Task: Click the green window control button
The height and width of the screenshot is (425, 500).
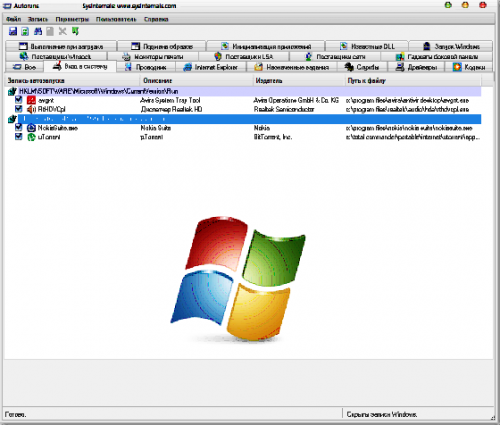Action: tap(448, 5)
